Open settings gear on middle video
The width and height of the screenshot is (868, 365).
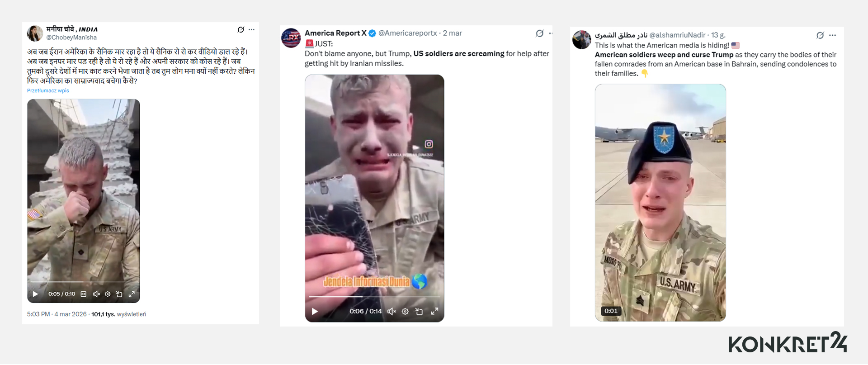pyautogui.click(x=405, y=312)
